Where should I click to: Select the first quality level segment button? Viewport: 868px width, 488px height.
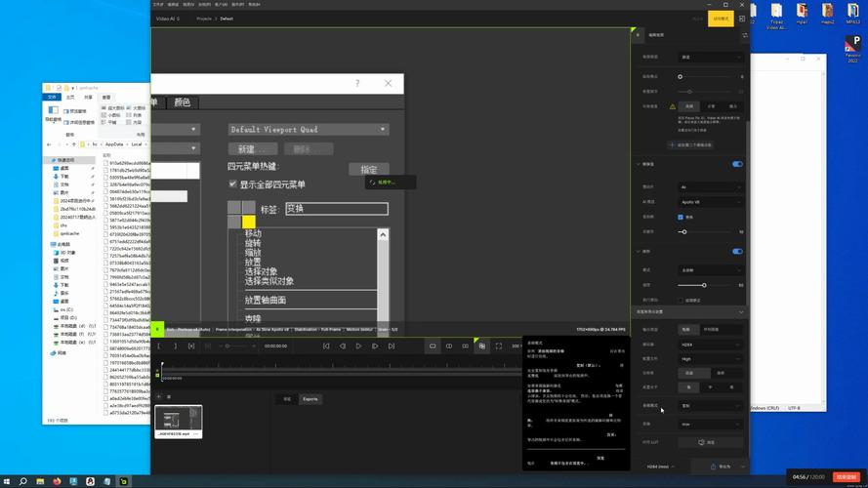click(688, 387)
